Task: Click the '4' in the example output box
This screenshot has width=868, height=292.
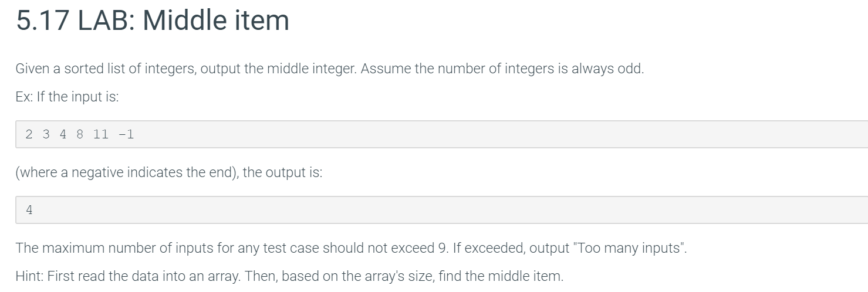Action: (29, 210)
